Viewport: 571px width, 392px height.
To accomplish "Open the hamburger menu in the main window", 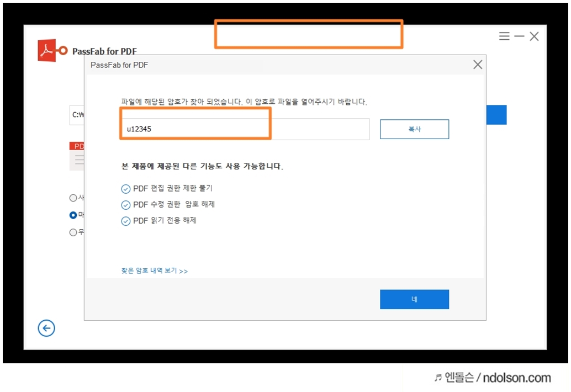I will 504,36.
